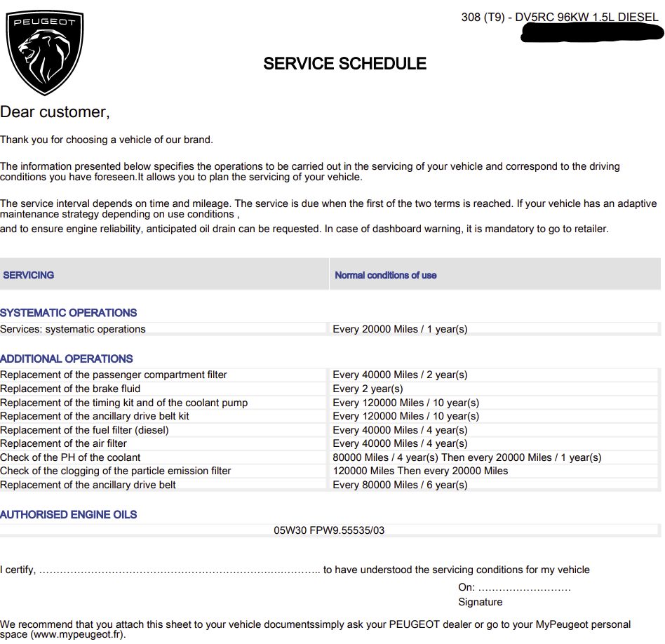The width and height of the screenshot is (665, 644).
Task: Click the 308 (T9) model header text
Action: click(x=559, y=17)
